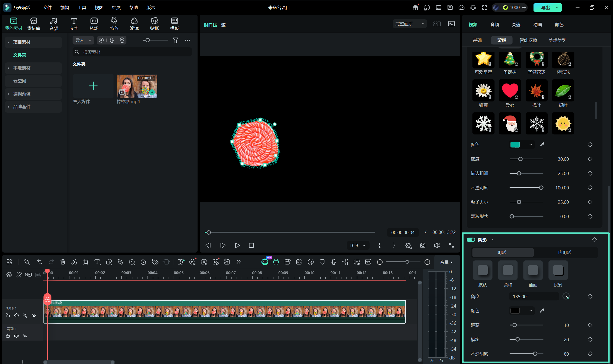Switch to the 智能抠像 tab
Screen dimensions: 613x364
(x=528, y=40)
